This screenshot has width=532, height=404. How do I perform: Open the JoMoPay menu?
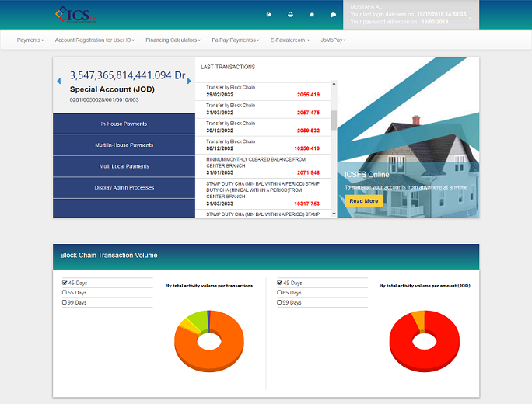tap(333, 40)
